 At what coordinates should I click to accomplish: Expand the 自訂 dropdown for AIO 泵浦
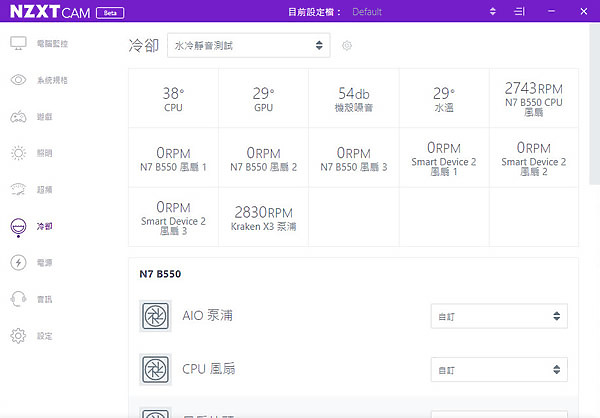coord(499,316)
